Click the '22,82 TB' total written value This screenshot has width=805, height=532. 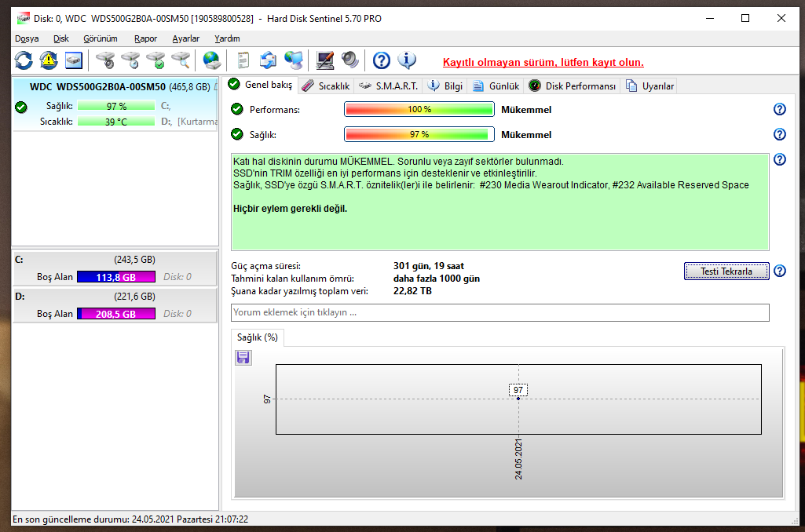[x=412, y=291]
